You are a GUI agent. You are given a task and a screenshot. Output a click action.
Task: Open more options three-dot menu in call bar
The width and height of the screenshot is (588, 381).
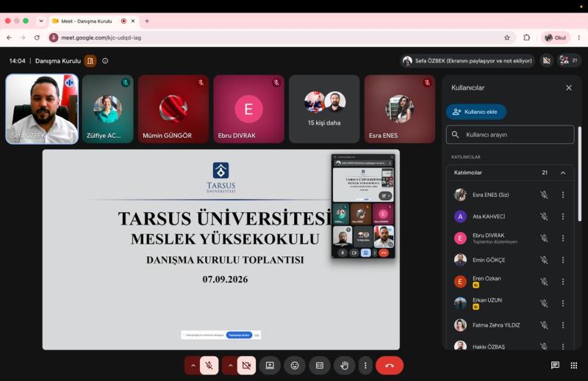point(365,366)
